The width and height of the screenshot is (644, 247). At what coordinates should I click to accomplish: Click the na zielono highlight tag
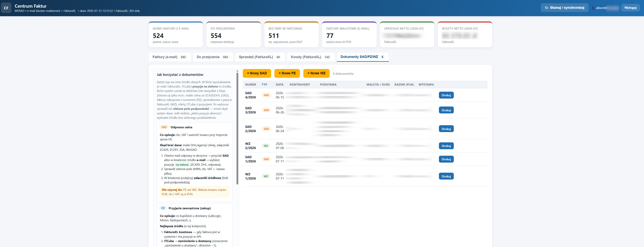point(182,165)
